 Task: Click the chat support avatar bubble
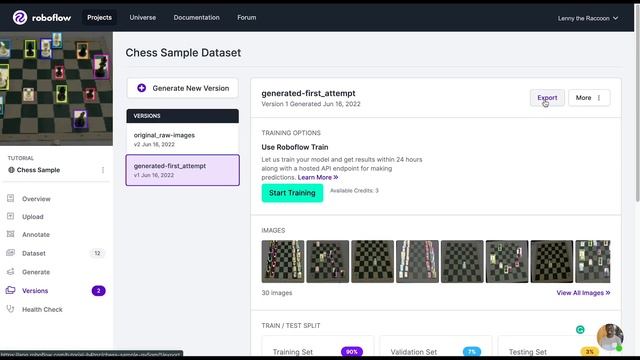610,337
